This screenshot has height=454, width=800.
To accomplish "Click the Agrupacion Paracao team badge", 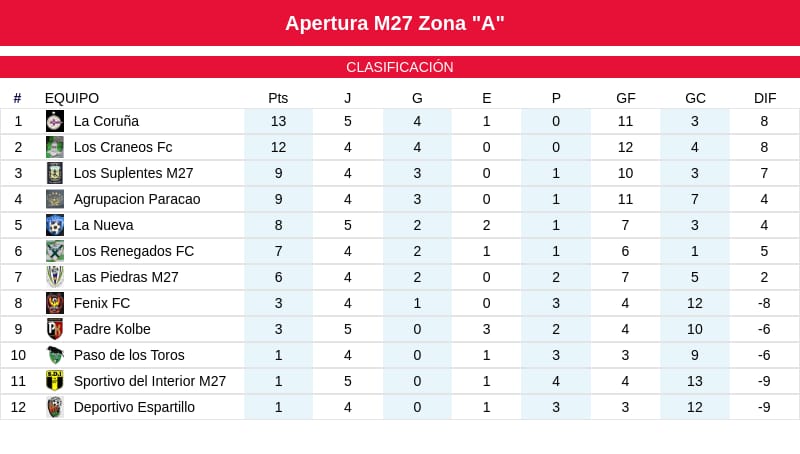I will [x=55, y=199].
